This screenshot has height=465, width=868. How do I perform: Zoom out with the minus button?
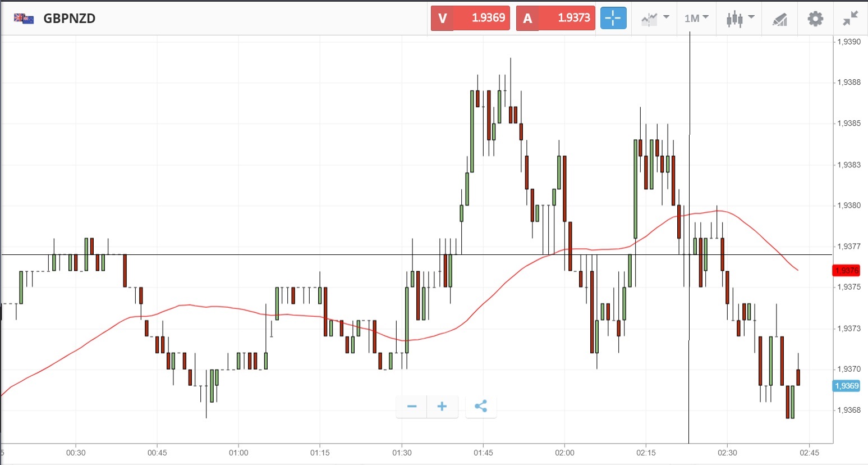click(x=412, y=407)
